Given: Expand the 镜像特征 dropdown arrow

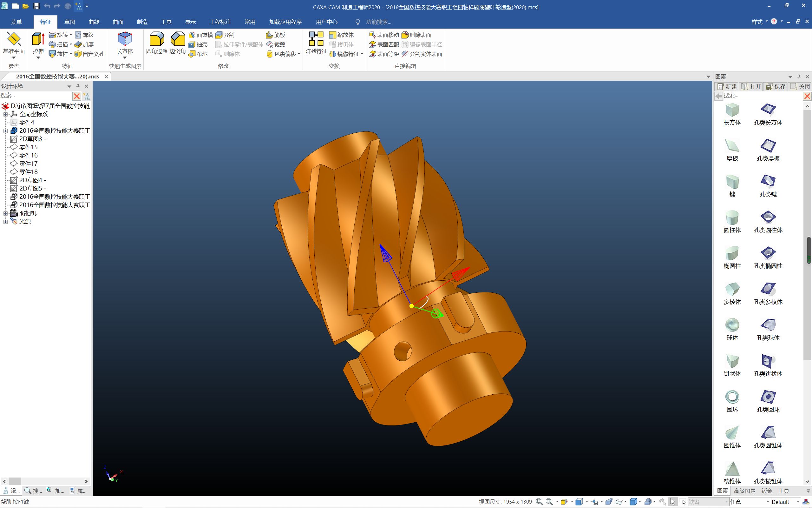Looking at the screenshot, I should click(x=362, y=54).
